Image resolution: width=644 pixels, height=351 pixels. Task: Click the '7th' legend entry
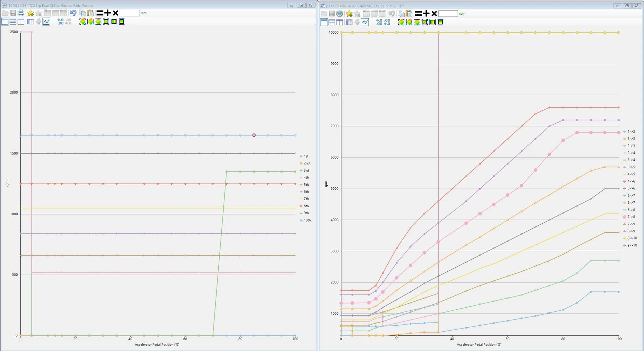pos(304,199)
